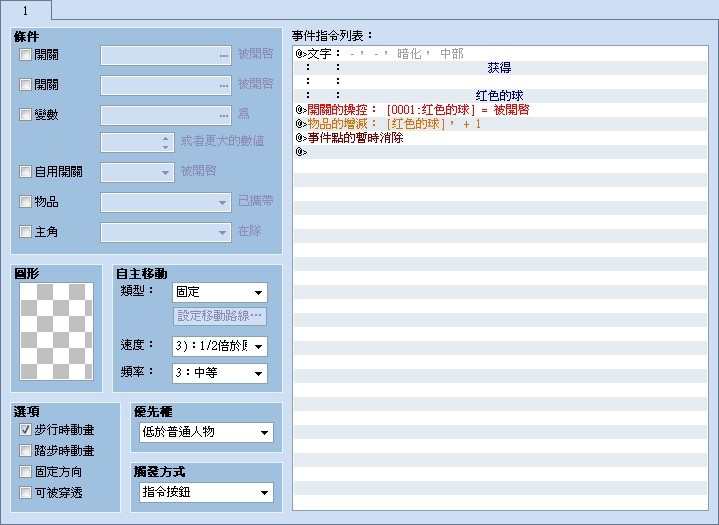Select the 物品的增減 command line
The image size is (719, 525).
pos(500,124)
